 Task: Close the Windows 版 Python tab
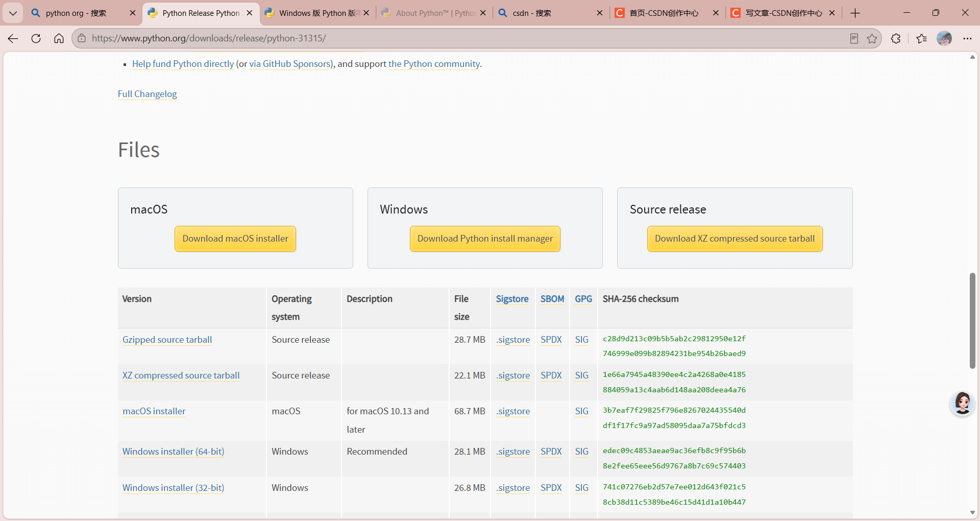pyautogui.click(x=366, y=13)
